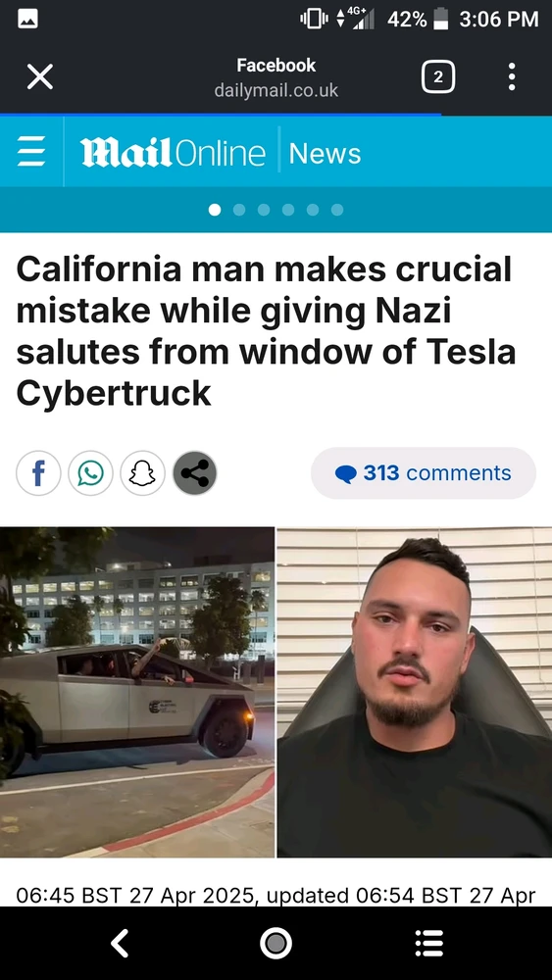Screen dimensions: 552x980
Task: Select the first carousel dot
Action: click(x=215, y=210)
